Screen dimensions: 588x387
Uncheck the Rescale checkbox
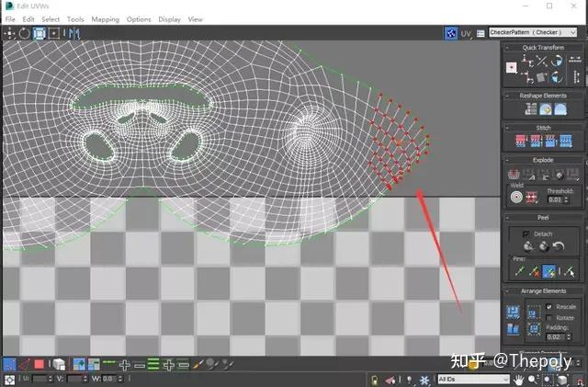point(549,307)
